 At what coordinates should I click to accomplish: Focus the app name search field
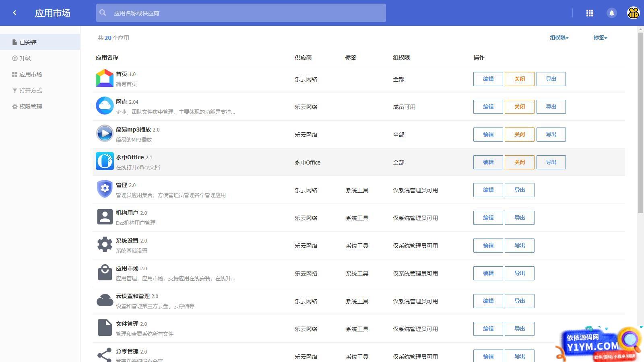coord(241,13)
